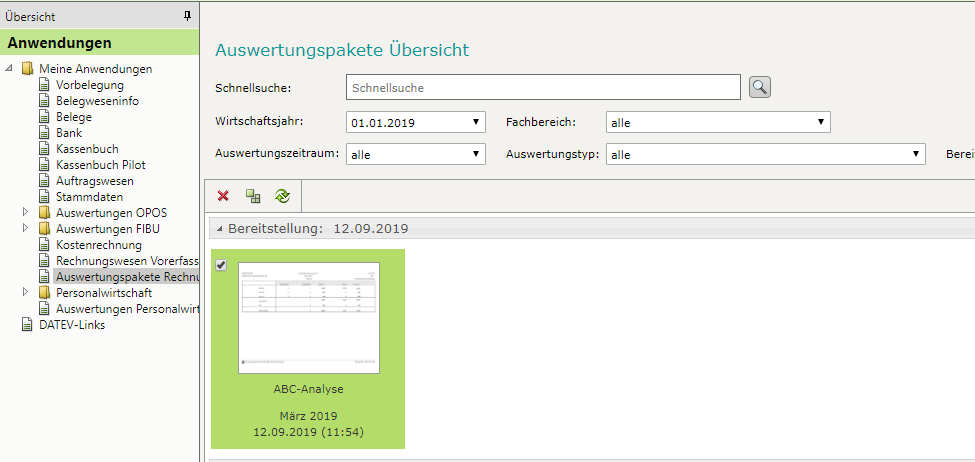975x462 pixels.
Task: Open Rechnungswesen Vorerfassung tree entry
Action: 127,261
